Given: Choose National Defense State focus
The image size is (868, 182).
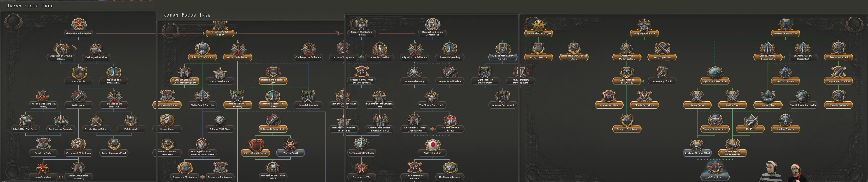Looking at the screenshot, I should point(273,123).
